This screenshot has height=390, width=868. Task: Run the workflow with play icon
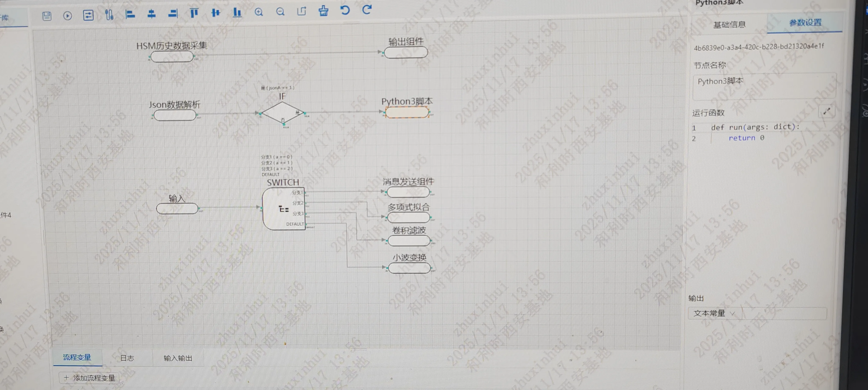67,16
